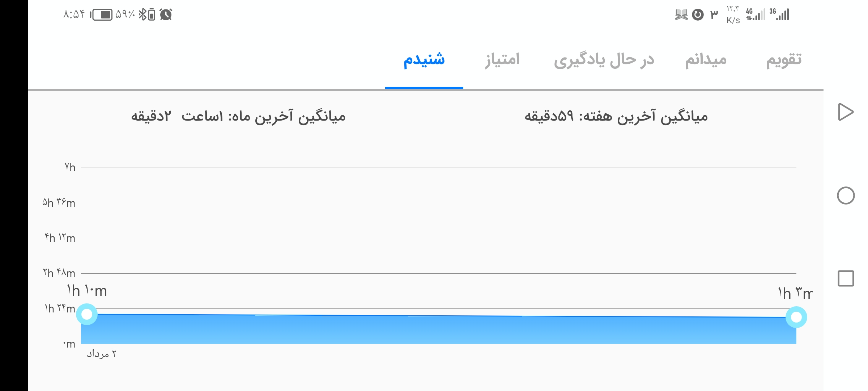Tap the circular sync notification icon
The height and width of the screenshot is (391, 868).
[x=698, y=14]
